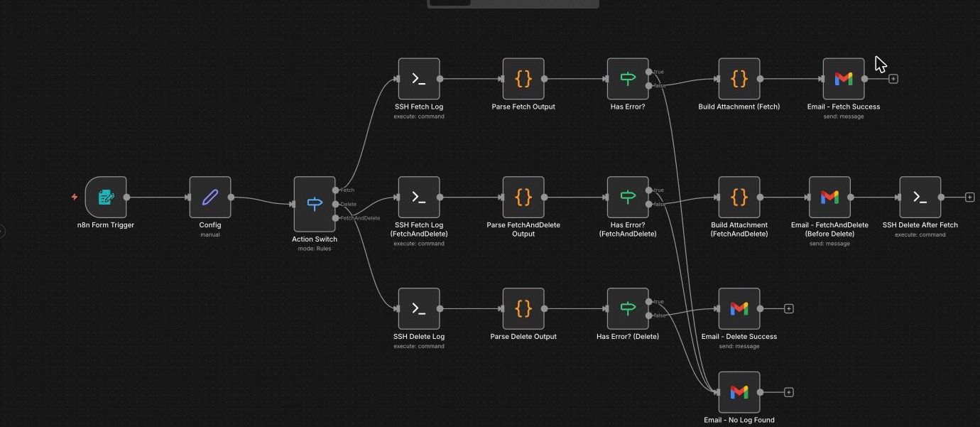The image size is (980, 427).
Task: Select Build Attachment (FetchAndDelete) node
Action: coord(739,198)
